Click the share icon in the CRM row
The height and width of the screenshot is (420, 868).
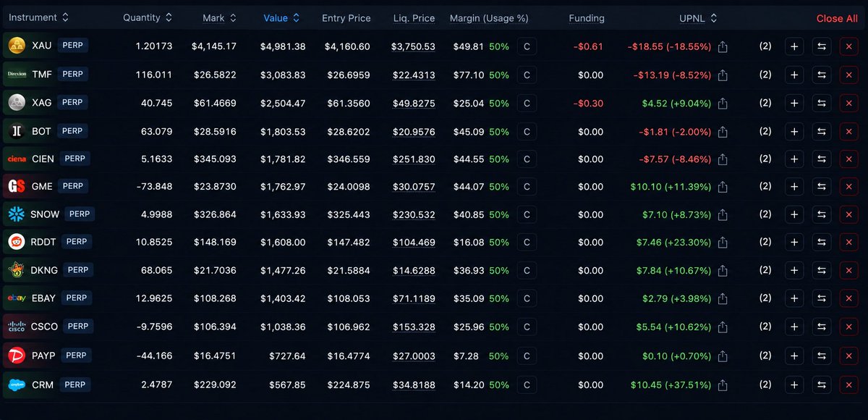(x=723, y=385)
